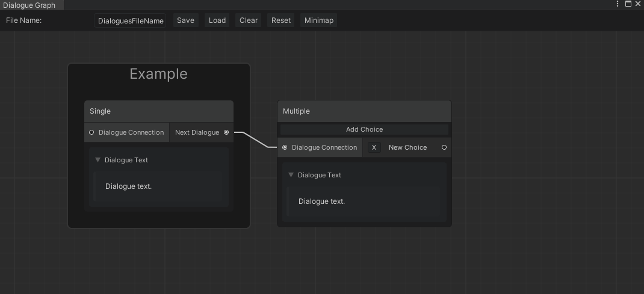Collapse Dialogue Text foldout in Single node
This screenshot has height=294, width=644.
point(98,160)
